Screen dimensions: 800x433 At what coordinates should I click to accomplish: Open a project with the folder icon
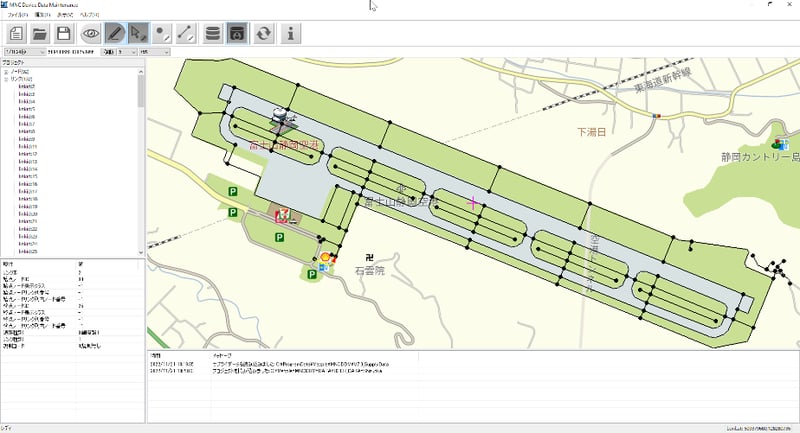point(40,34)
